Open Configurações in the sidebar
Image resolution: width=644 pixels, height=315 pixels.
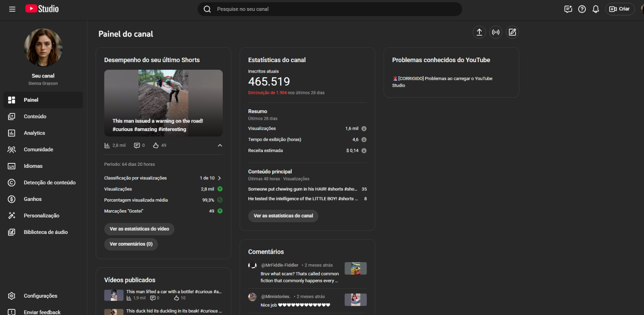40,296
